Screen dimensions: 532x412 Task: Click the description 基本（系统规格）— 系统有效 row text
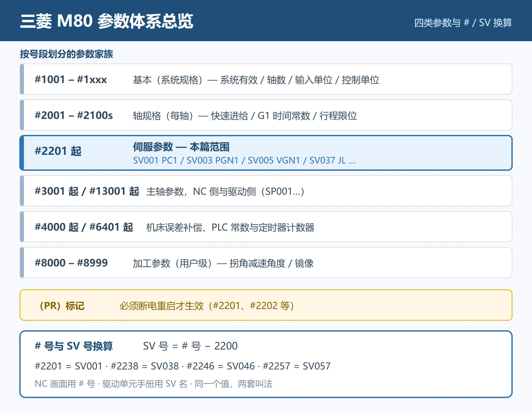point(256,80)
